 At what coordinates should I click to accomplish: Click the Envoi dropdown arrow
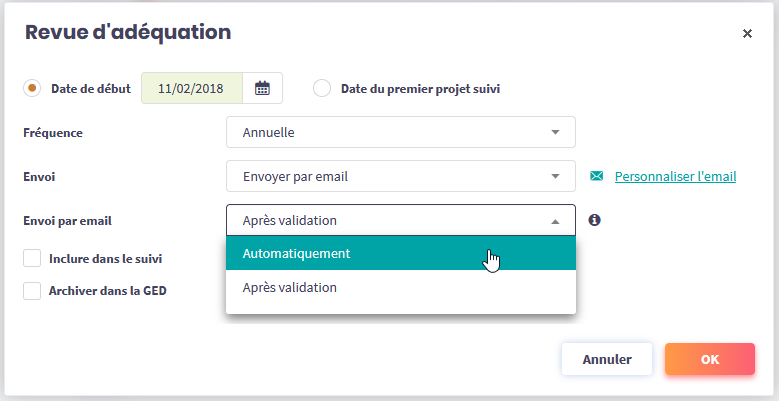pyautogui.click(x=556, y=176)
